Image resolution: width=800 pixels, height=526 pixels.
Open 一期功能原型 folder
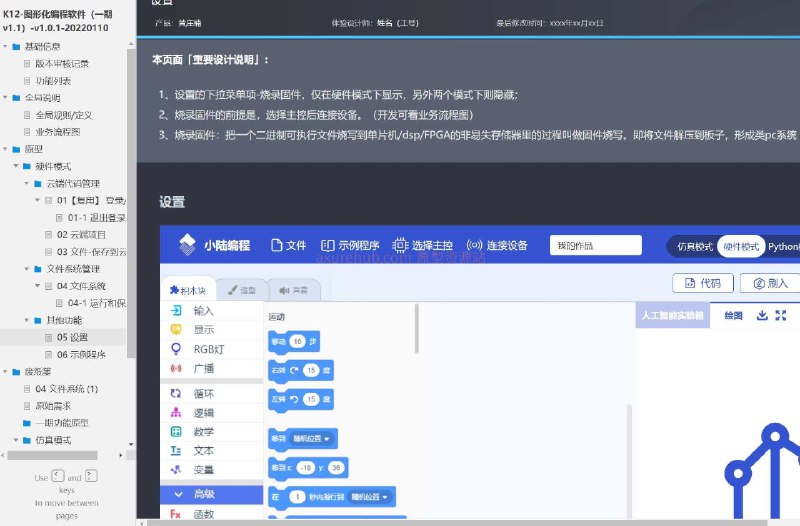pyautogui.click(x=62, y=422)
